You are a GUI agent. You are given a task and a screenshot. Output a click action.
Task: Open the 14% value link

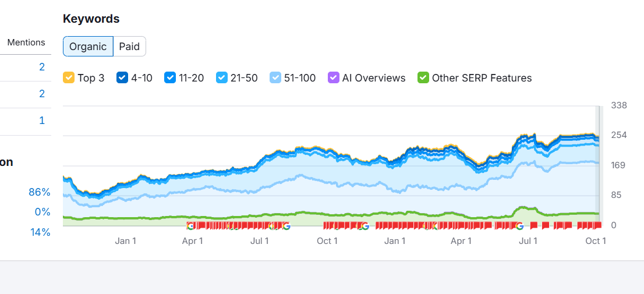[40, 232]
